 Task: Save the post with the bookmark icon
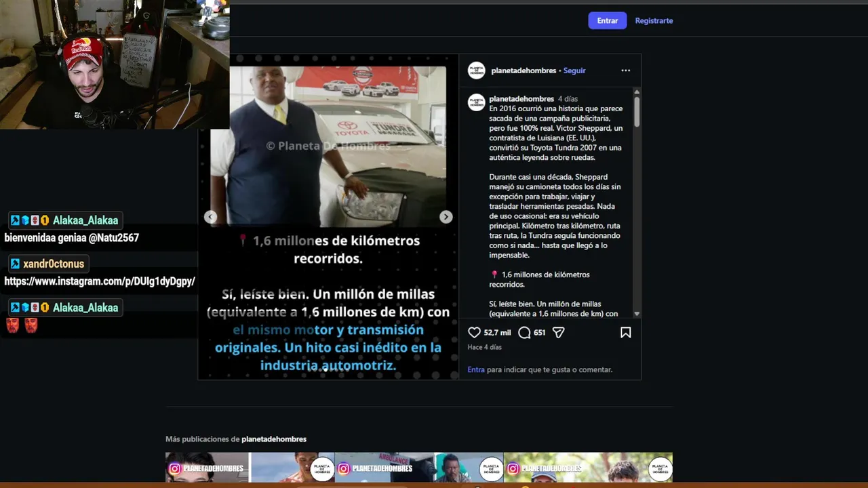(625, 332)
